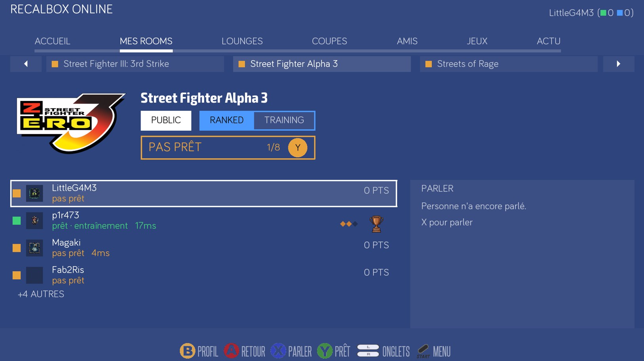Click the L/R Onglets shoulder icon
Image resolution: width=644 pixels, height=361 pixels.
click(x=368, y=351)
